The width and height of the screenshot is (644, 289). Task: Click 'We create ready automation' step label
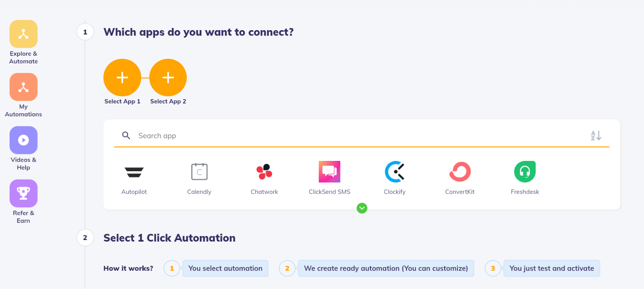[x=386, y=268]
